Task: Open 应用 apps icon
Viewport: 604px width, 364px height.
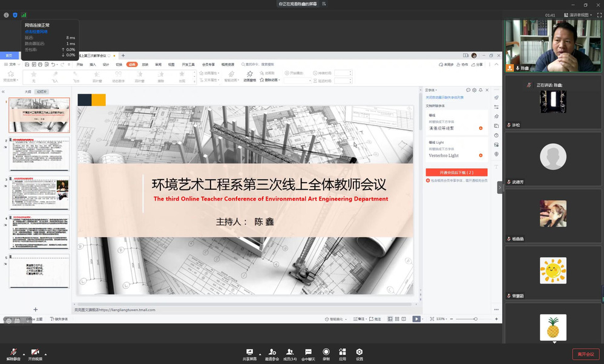Action: coord(343,352)
